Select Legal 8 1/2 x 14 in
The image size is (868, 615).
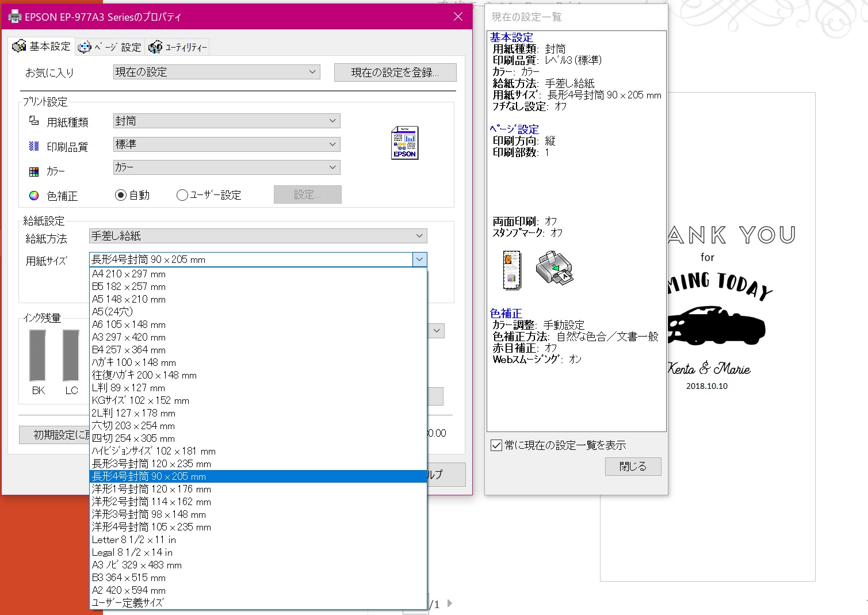(258, 552)
